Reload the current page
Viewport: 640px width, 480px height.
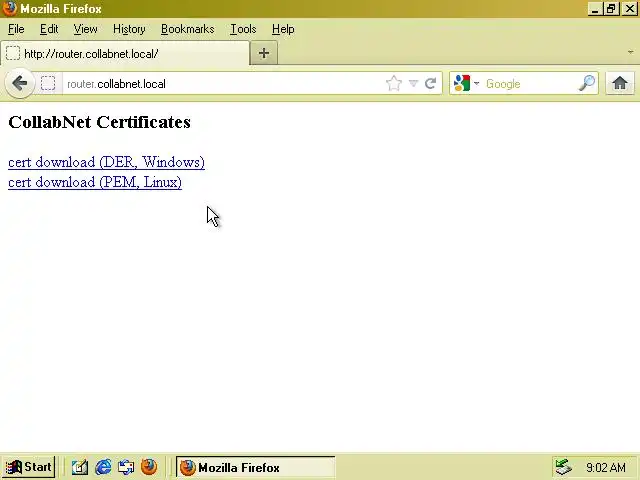431,84
